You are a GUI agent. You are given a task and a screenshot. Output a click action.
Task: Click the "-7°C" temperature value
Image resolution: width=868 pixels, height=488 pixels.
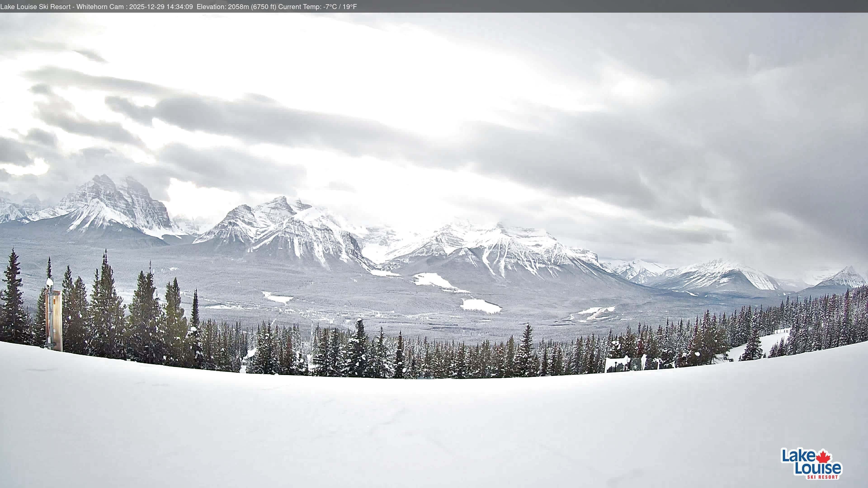(331, 6)
